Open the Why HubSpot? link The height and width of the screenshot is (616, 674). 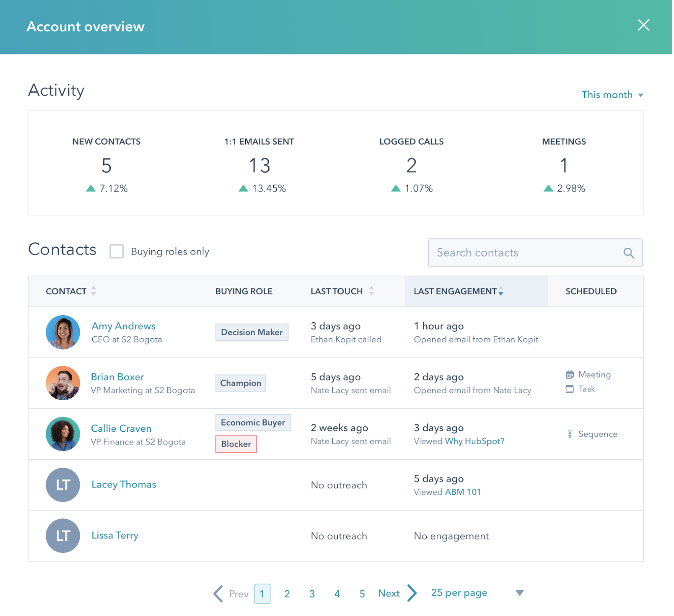(474, 441)
